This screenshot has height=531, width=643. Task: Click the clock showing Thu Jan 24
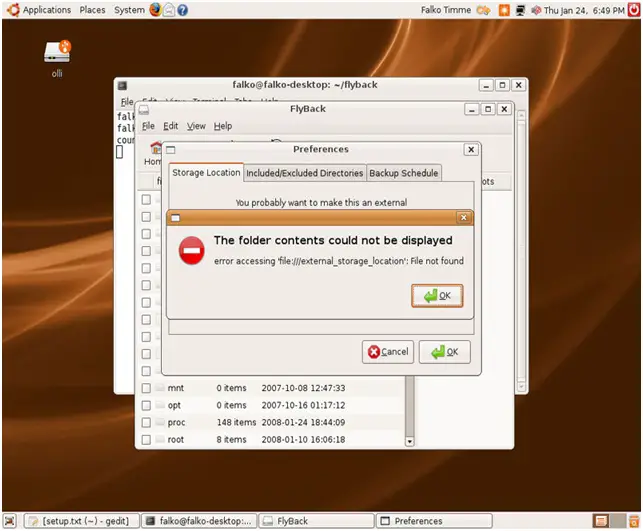(x=584, y=10)
